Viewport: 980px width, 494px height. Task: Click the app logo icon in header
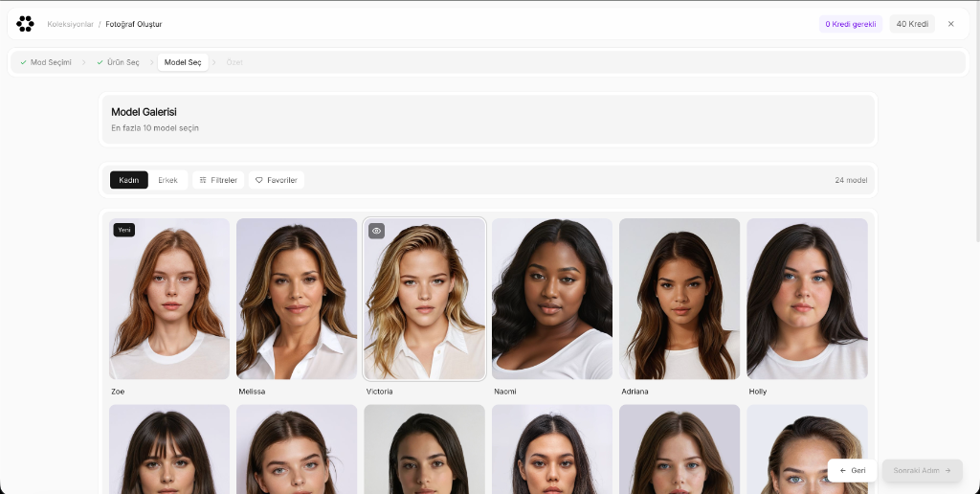click(25, 24)
